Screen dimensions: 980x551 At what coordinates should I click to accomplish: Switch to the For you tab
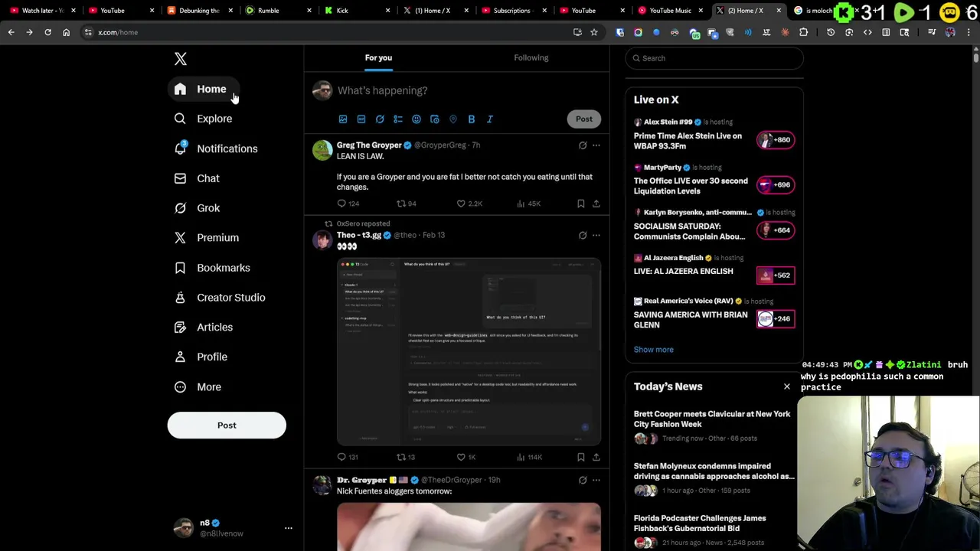click(378, 57)
